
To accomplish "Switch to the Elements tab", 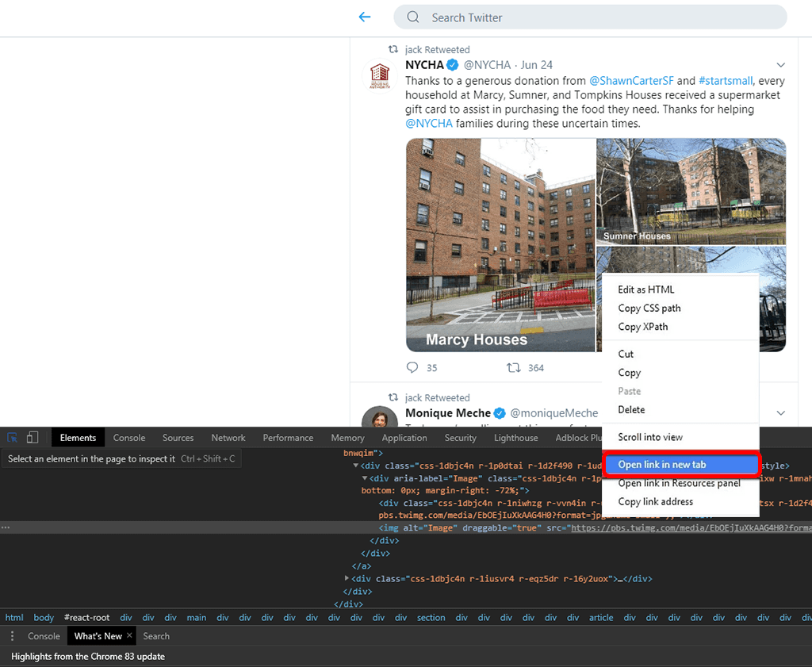I will pos(78,438).
